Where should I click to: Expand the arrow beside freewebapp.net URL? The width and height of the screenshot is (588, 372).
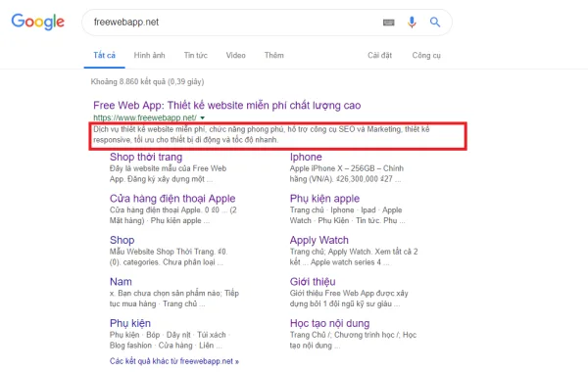pyautogui.click(x=203, y=117)
